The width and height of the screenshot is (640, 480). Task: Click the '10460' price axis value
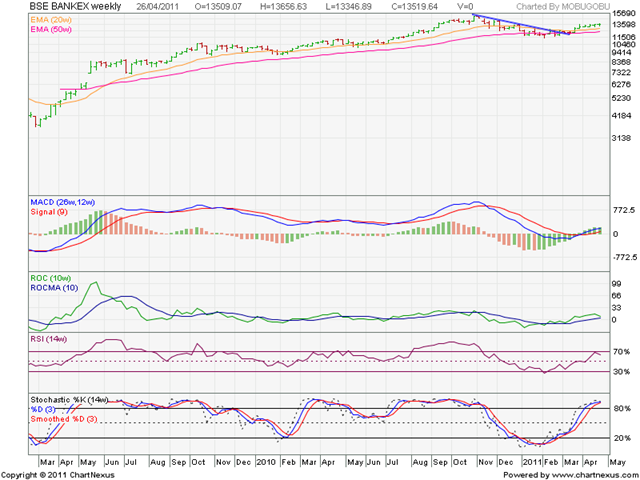(x=623, y=44)
